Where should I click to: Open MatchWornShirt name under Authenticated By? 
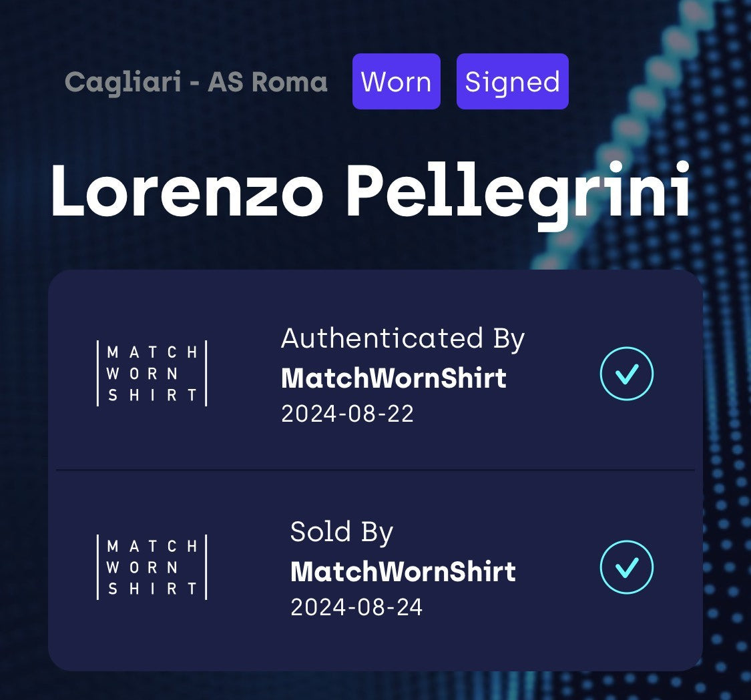(394, 378)
